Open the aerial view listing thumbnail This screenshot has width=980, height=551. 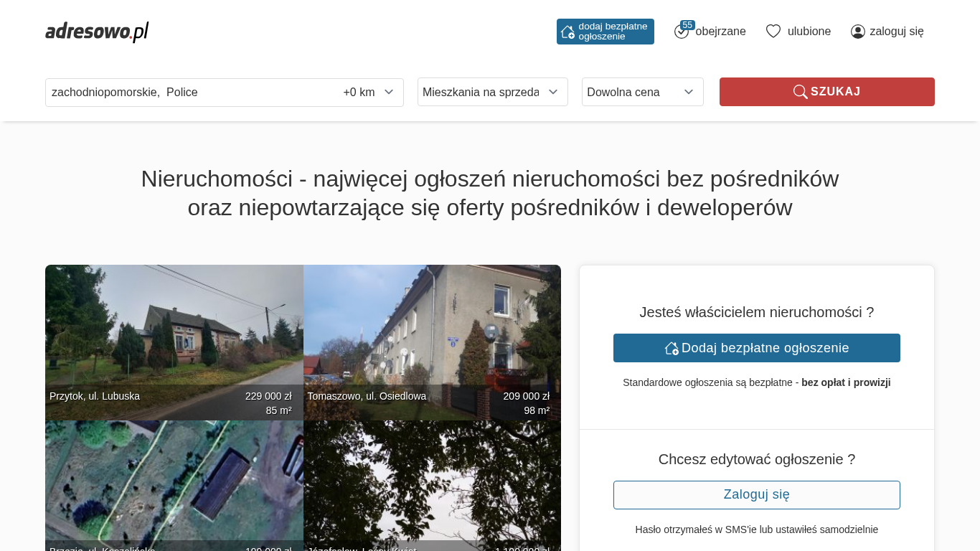tap(174, 481)
